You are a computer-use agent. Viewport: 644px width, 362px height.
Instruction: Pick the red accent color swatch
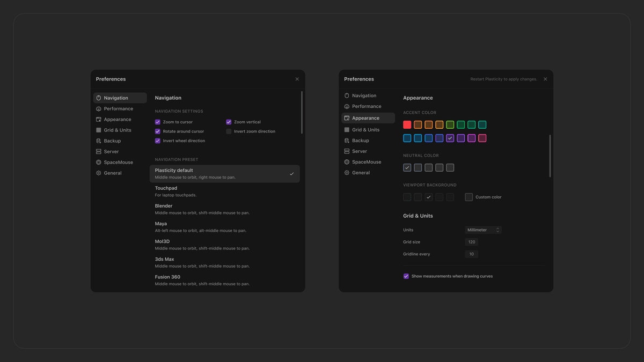407,124
